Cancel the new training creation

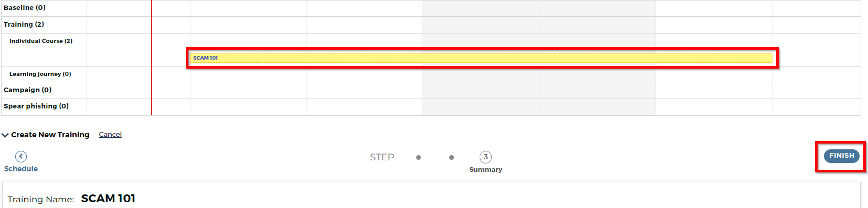(x=110, y=135)
